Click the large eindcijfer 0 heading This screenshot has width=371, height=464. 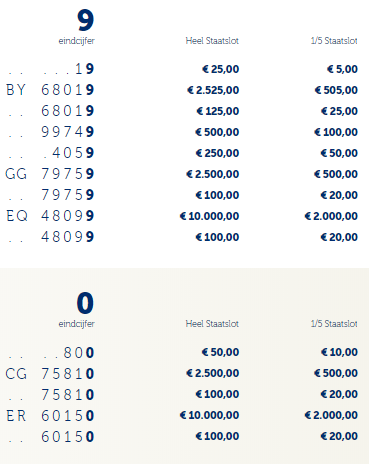coord(85,303)
